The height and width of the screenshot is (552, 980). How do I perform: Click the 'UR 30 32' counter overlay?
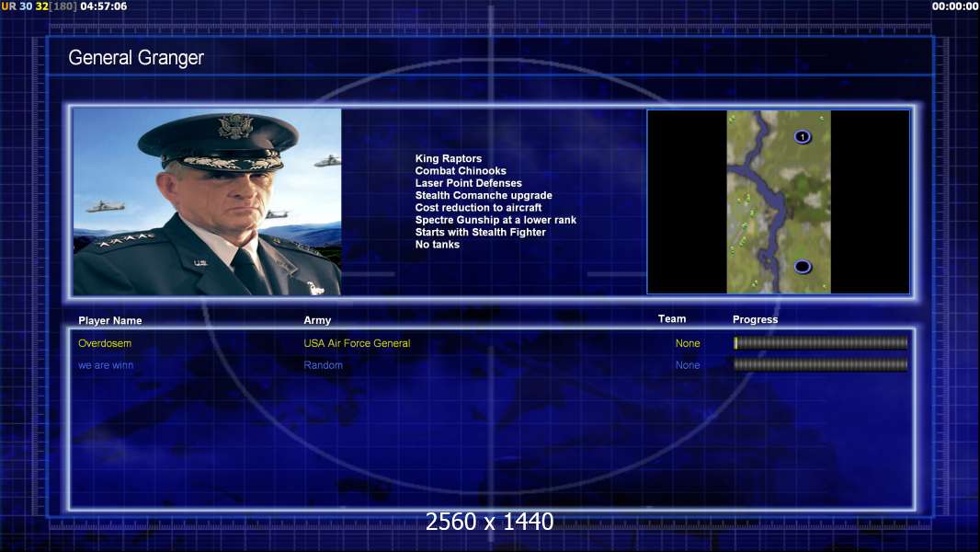[x=25, y=6]
